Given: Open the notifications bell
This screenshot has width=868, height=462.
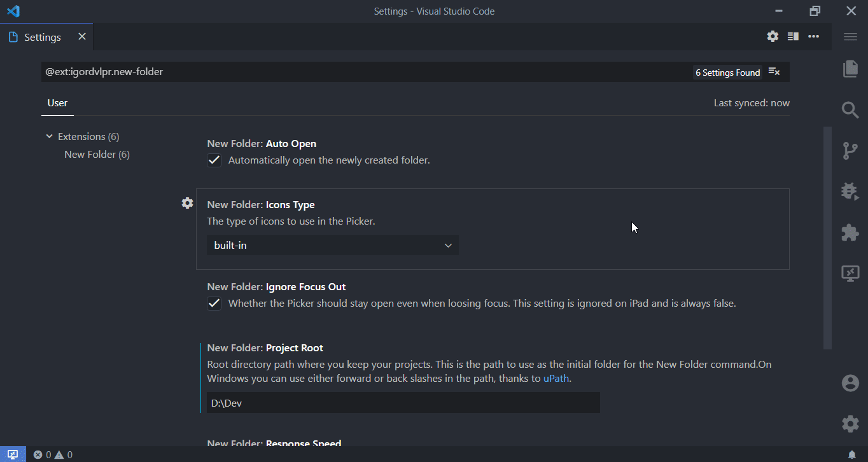Looking at the screenshot, I should [x=852, y=454].
